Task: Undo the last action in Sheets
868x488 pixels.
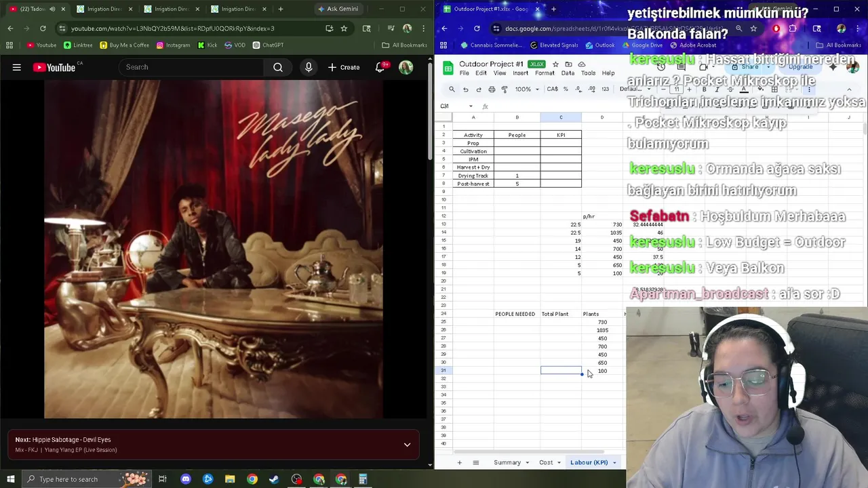Action: pyautogui.click(x=465, y=89)
